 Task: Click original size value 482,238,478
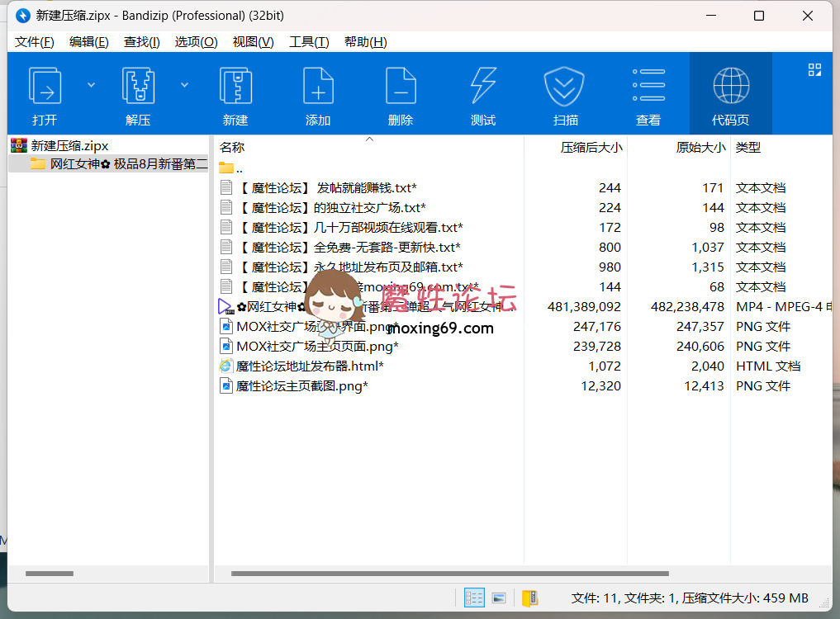687,307
